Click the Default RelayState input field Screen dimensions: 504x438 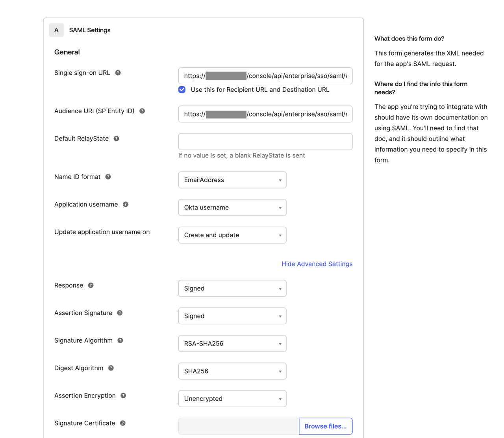(x=265, y=142)
